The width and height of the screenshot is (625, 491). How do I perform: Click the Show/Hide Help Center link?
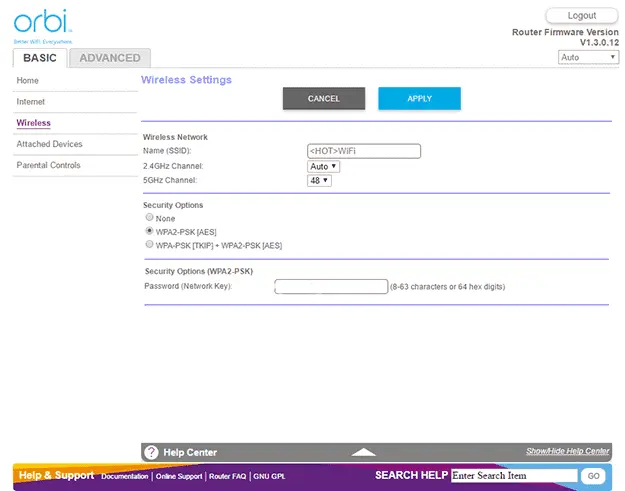[567, 452]
